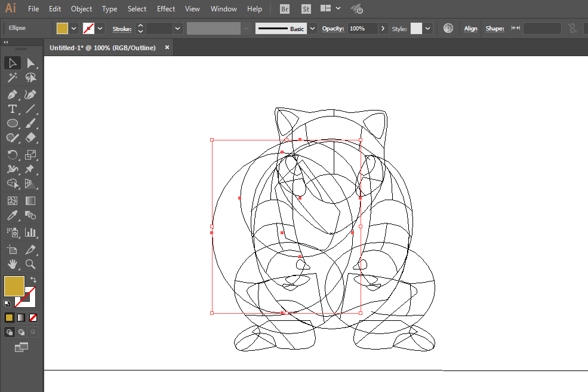Viewport: 588px width, 392px height.
Task: Open the Object menu
Action: click(81, 8)
